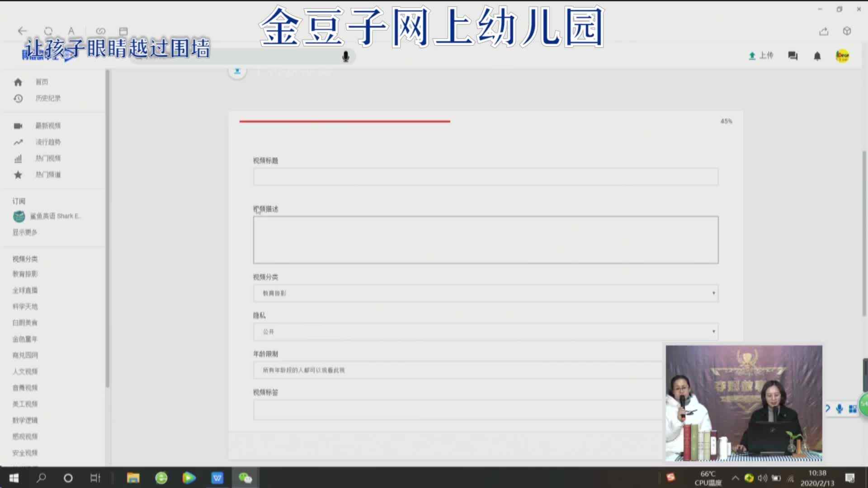Image resolution: width=868 pixels, height=488 pixels.
Task: Select 首页 in the left sidebar
Action: [x=42, y=82]
